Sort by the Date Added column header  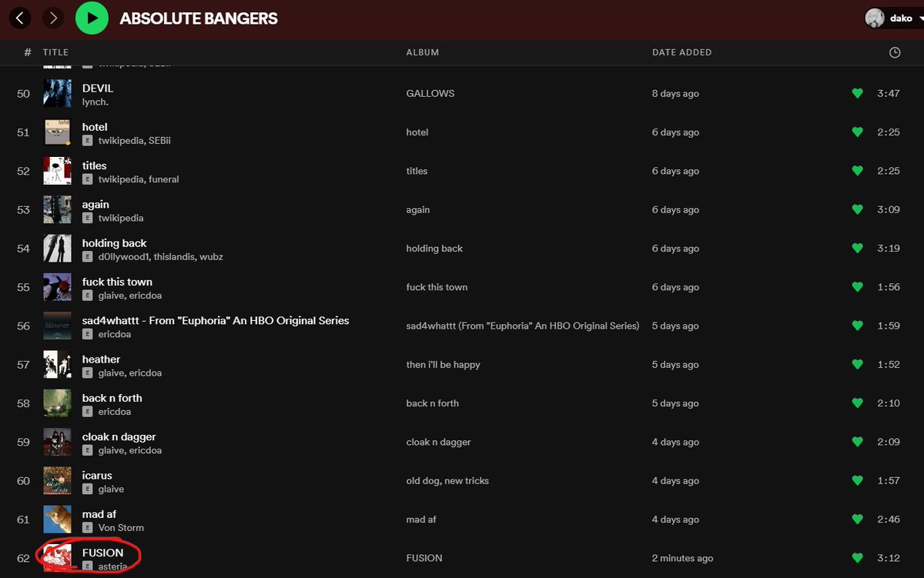tap(681, 52)
